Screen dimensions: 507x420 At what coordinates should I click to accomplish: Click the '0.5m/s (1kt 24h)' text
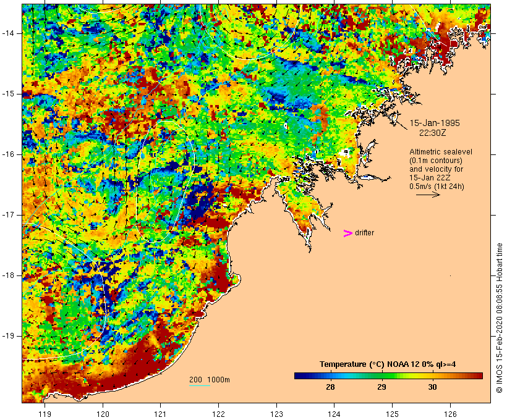pyautogui.click(x=437, y=186)
